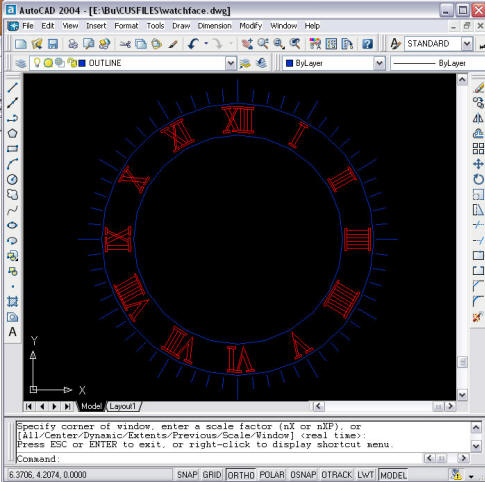Pick the Multiline Text tool

click(x=12, y=332)
